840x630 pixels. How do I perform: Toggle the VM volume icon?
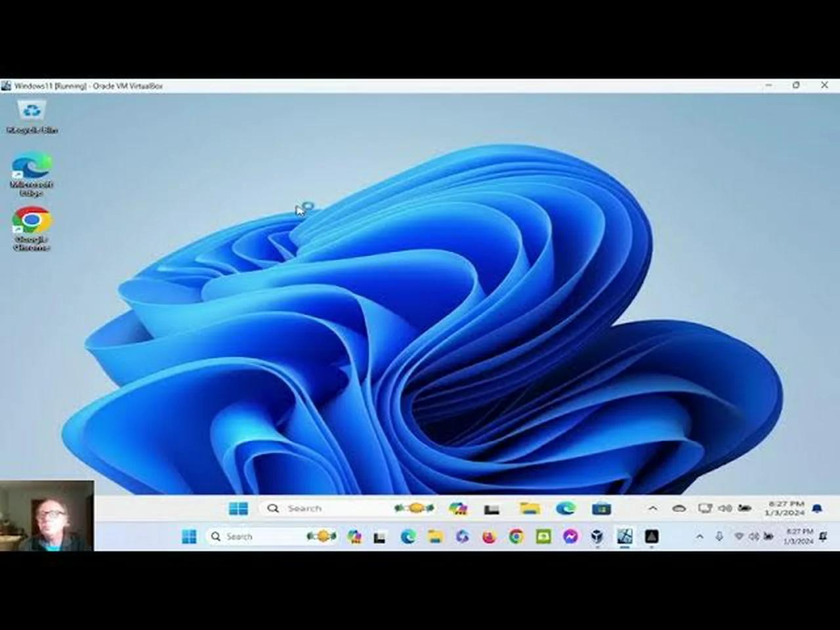[724, 509]
